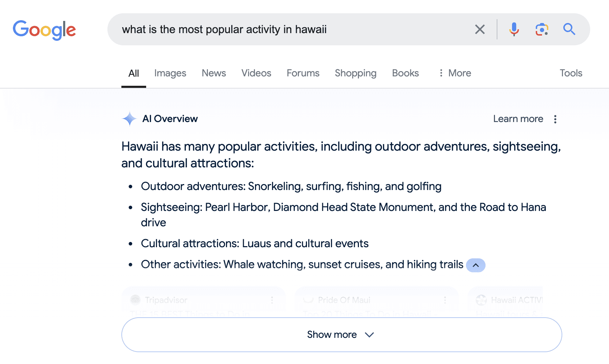Open options menu on the Pride Of Maui card
Image resolution: width=609 pixels, height=364 pixels.
[x=445, y=300]
